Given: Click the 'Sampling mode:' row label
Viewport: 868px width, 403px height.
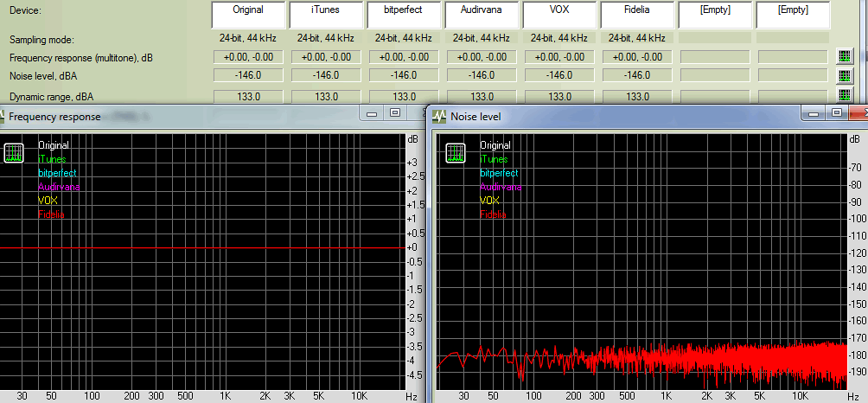Looking at the screenshot, I should [x=41, y=40].
